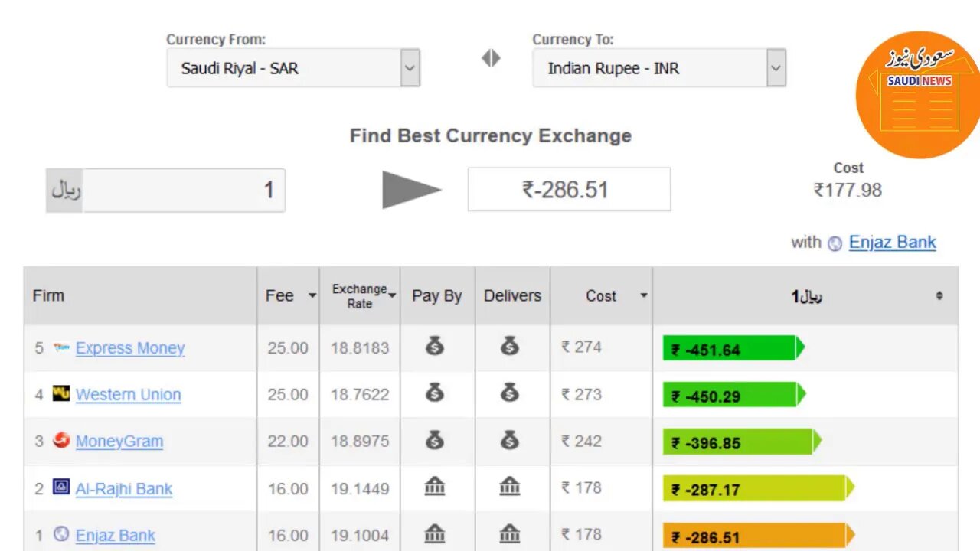Click Al-Rajhi Bank Delivers bank icon
Image resolution: width=980 pixels, height=551 pixels.
(x=510, y=486)
